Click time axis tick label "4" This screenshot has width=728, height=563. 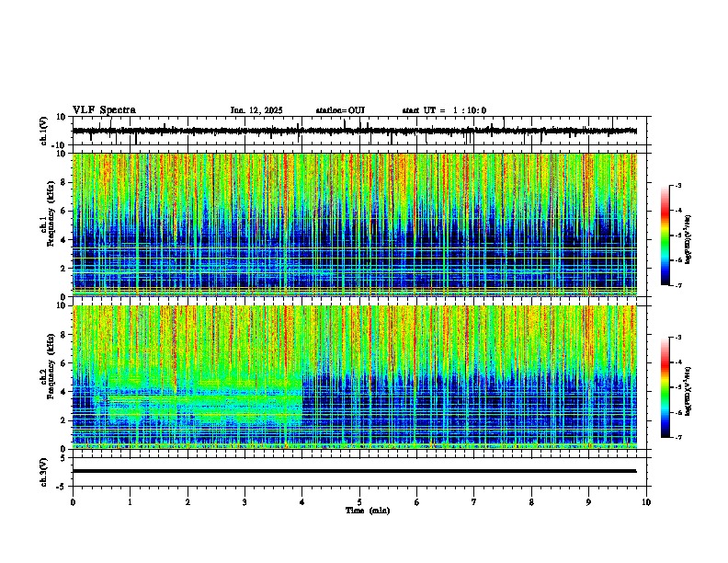pyautogui.click(x=302, y=502)
